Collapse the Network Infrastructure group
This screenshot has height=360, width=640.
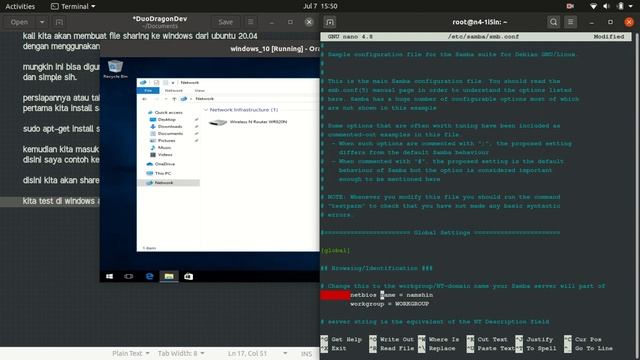[206, 110]
